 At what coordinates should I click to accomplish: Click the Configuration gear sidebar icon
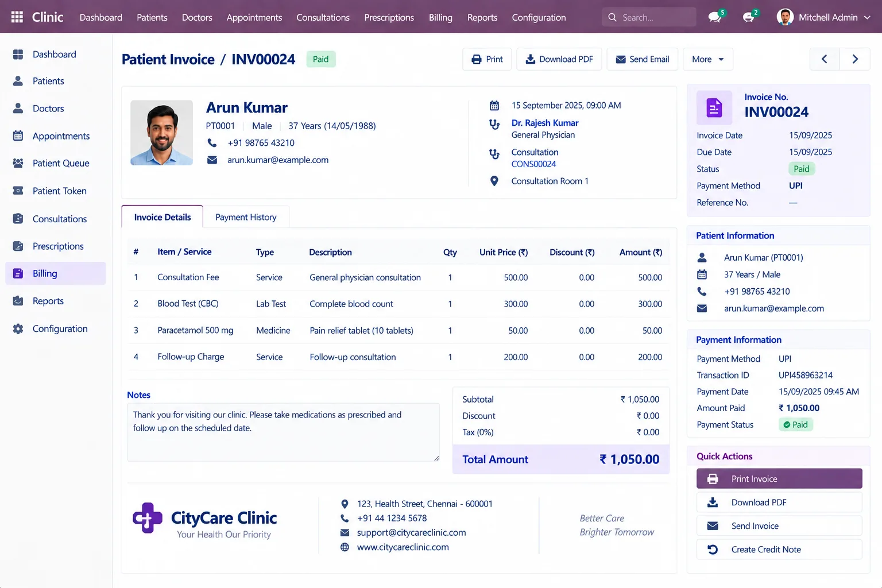coord(18,328)
